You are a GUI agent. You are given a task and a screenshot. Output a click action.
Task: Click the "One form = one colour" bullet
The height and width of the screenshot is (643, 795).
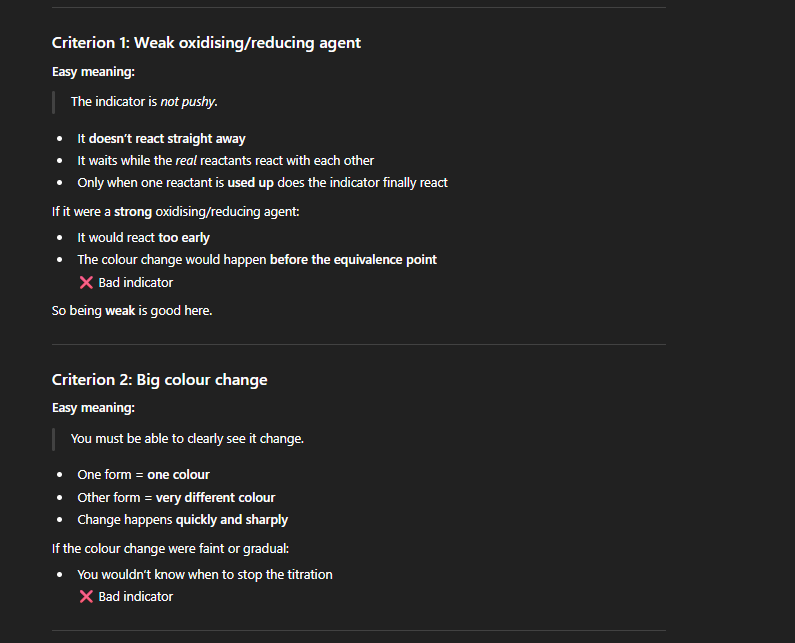point(143,475)
